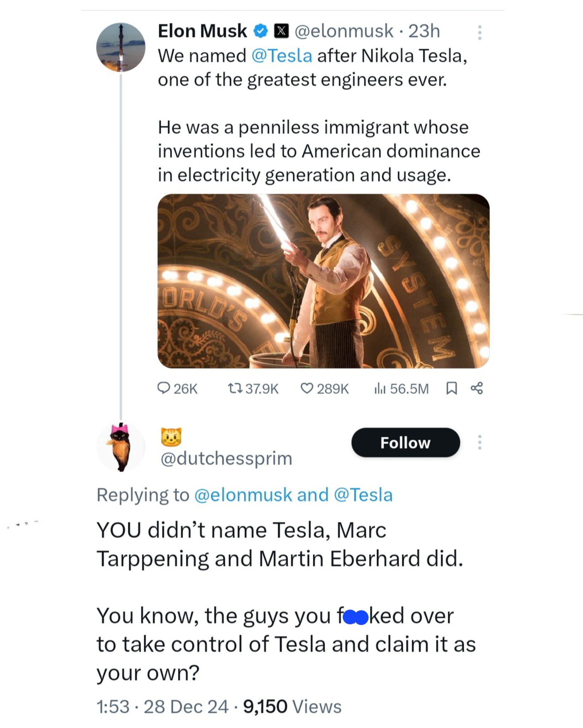Click @Tesla link in Replying to line

pyautogui.click(x=363, y=495)
